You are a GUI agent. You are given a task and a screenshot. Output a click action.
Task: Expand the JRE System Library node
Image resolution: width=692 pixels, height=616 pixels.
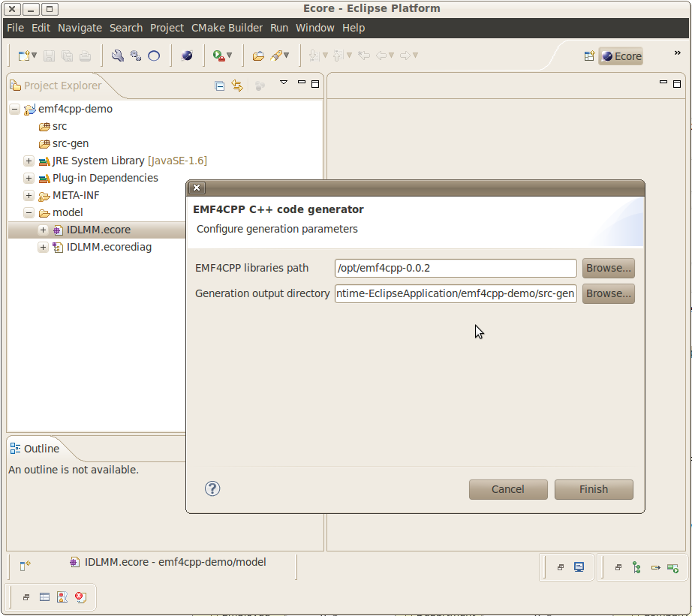click(x=29, y=161)
